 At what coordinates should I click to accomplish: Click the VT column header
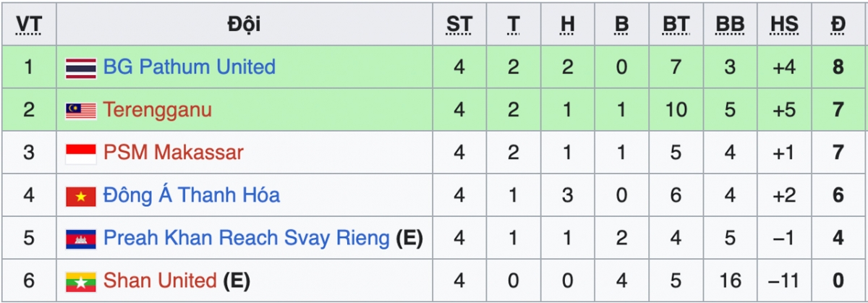coord(28,25)
